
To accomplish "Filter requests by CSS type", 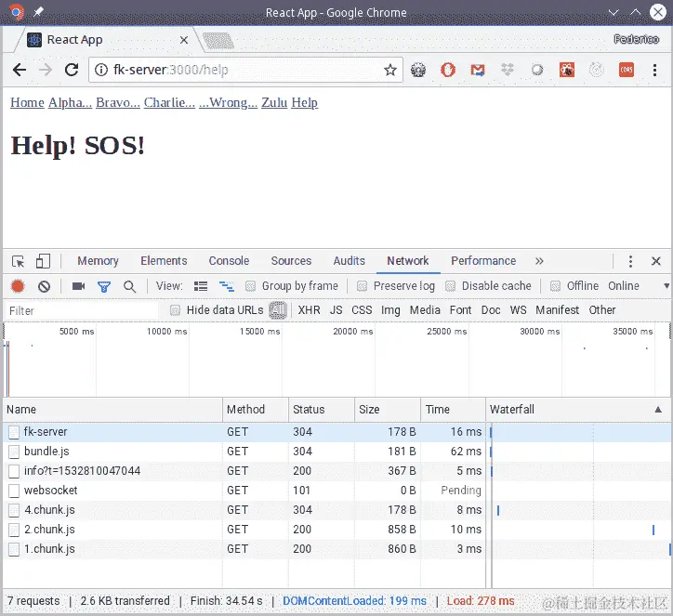I will 362,310.
